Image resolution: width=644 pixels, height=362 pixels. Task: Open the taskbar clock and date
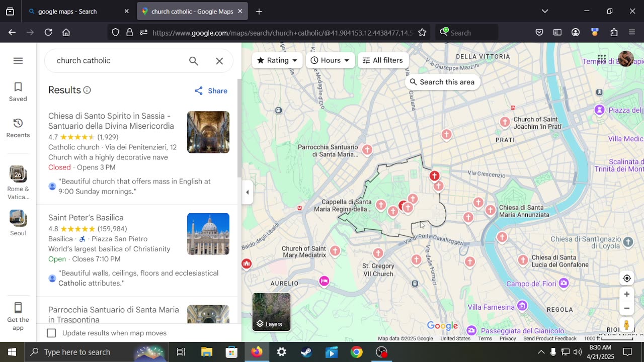(x=600, y=352)
